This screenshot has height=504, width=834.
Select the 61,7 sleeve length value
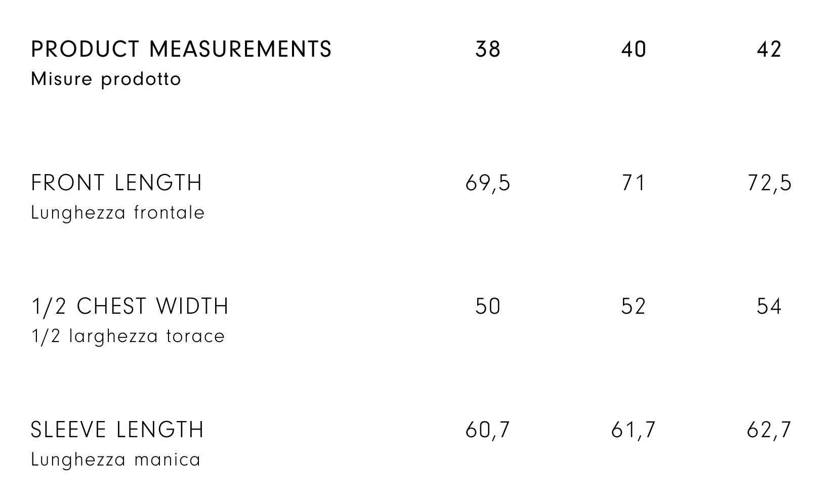pyautogui.click(x=633, y=430)
